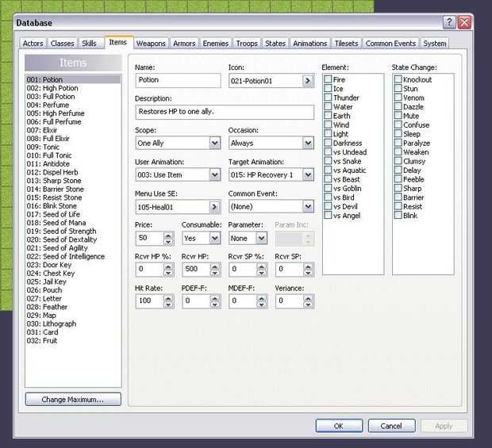Open the System tab
Viewport: 492px width, 448px height.
coord(435,44)
